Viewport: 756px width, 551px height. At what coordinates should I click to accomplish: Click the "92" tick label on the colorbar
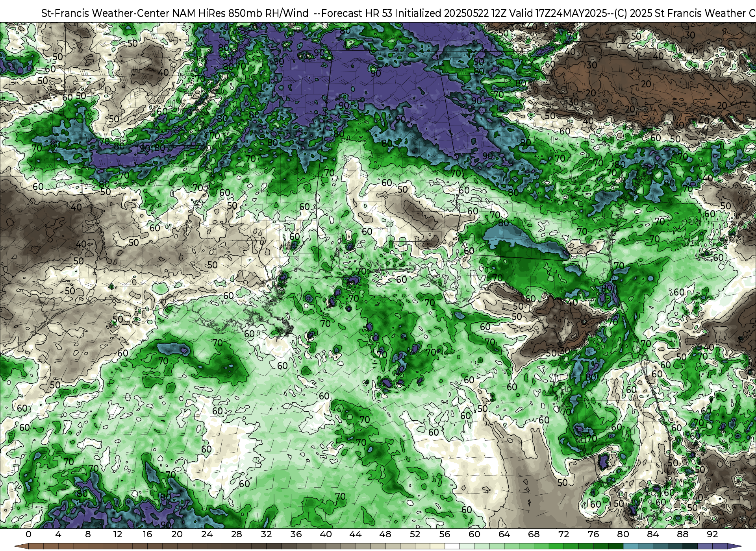click(x=712, y=534)
